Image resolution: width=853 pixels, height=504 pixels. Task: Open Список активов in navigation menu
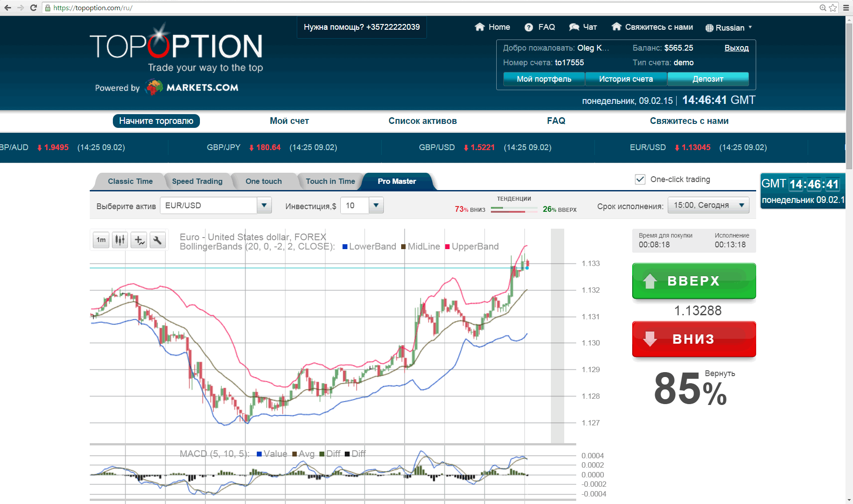(x=423, y=121)
